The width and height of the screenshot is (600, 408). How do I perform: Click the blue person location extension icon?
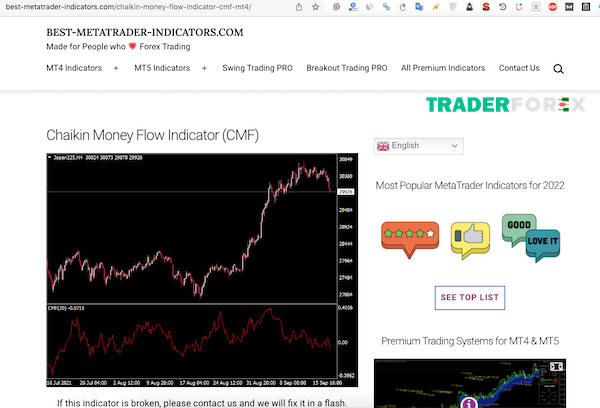point(353,7)
